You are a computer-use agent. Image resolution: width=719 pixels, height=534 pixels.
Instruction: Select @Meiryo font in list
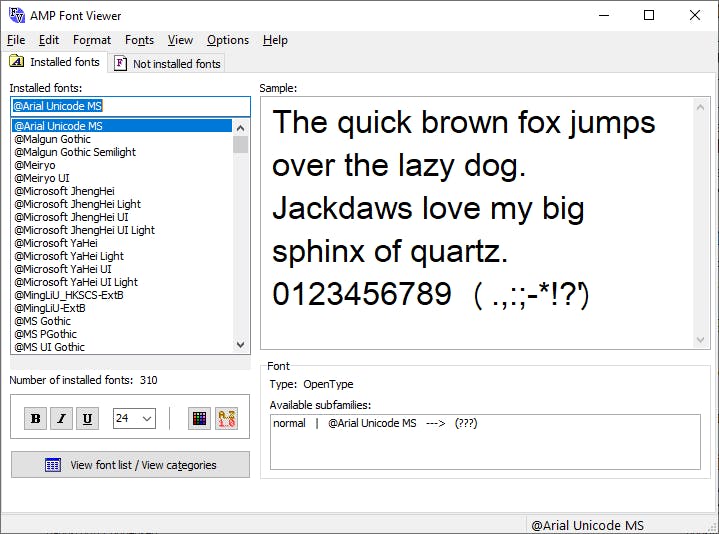tap(122, 165)
